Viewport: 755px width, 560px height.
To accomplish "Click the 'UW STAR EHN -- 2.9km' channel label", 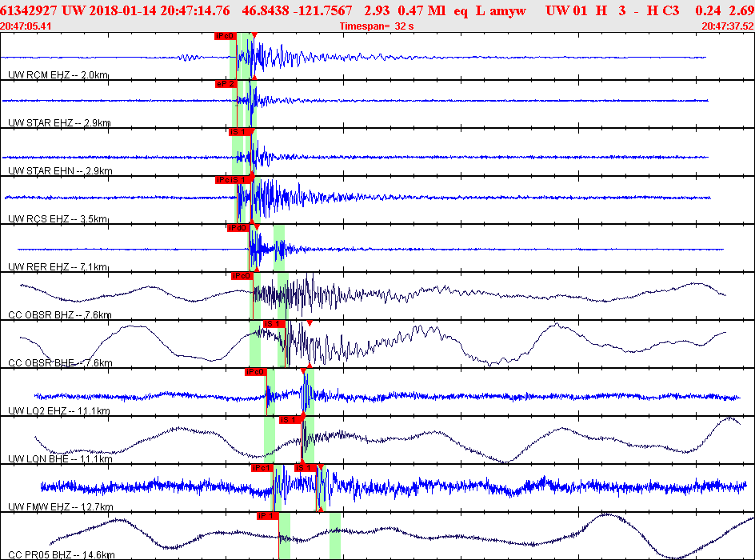I will click(x=60, y=171).
